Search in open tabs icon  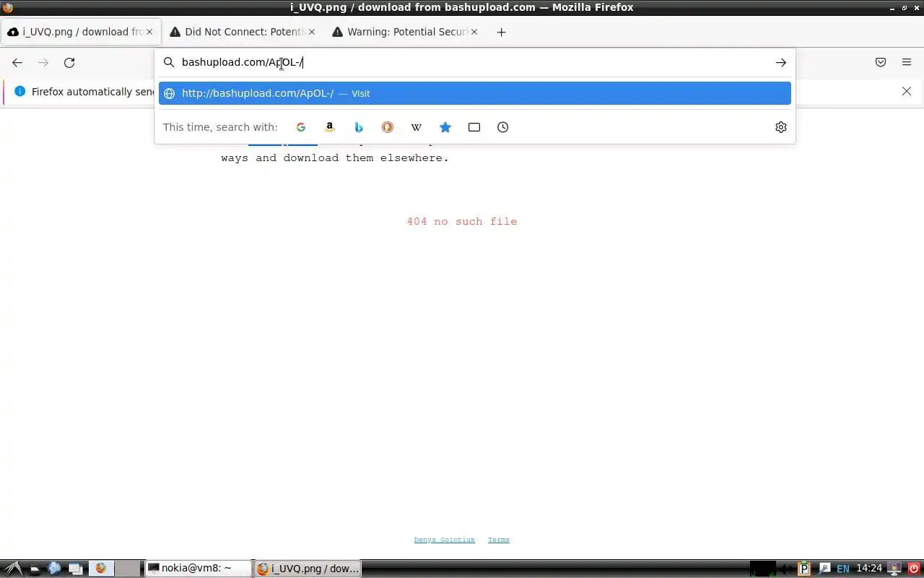[474, 127]
